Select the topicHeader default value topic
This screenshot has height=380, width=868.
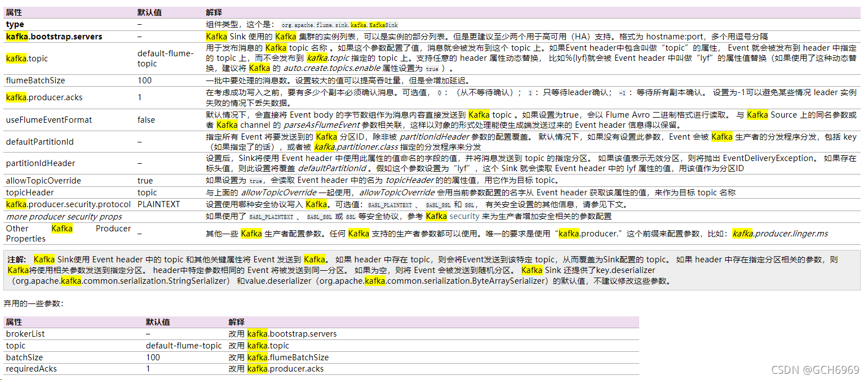coord(147,192)
